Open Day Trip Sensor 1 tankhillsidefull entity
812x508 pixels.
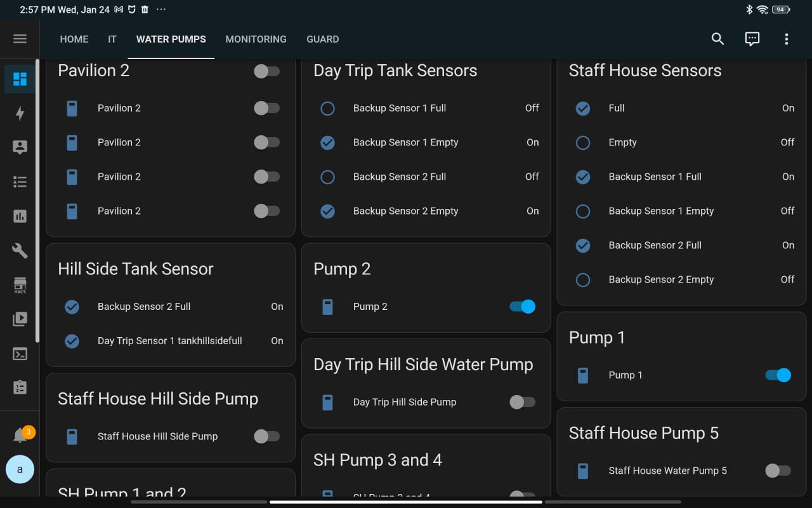[x=169, y=341]
